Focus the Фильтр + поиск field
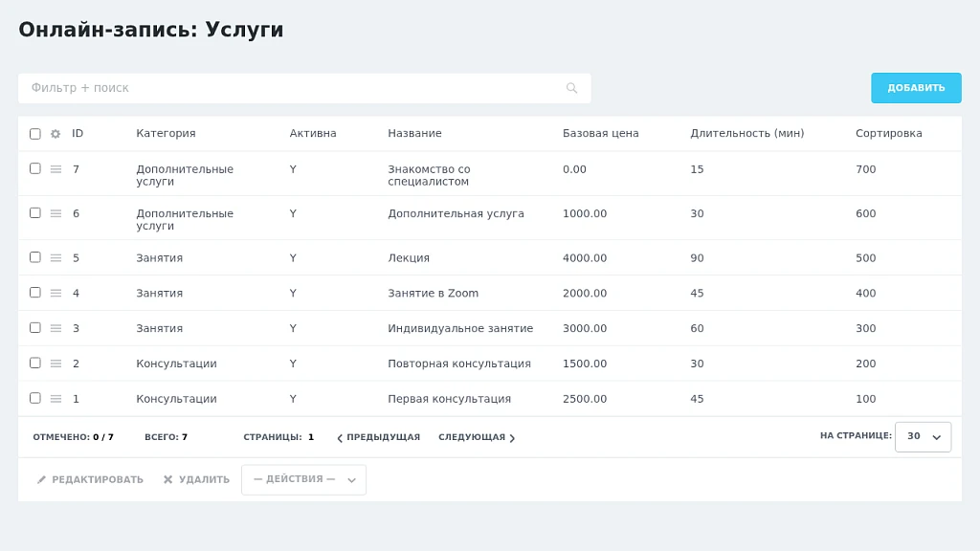 (304, 88)
